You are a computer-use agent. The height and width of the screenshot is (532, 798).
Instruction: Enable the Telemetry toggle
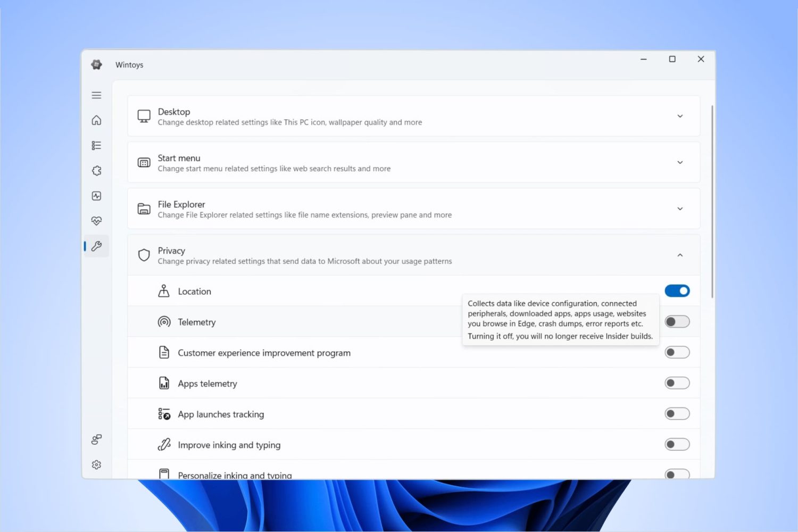tap(677, 322)
